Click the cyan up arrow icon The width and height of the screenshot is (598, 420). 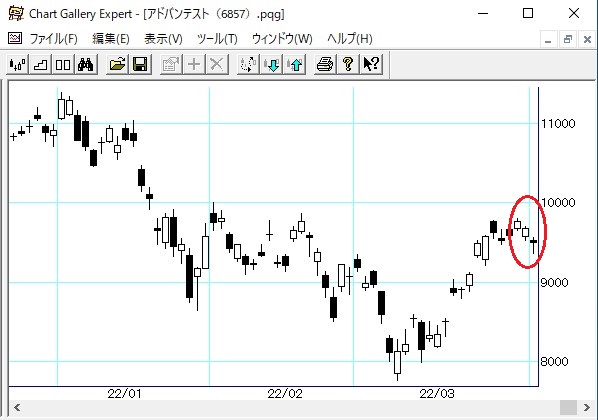click(295, 64)
